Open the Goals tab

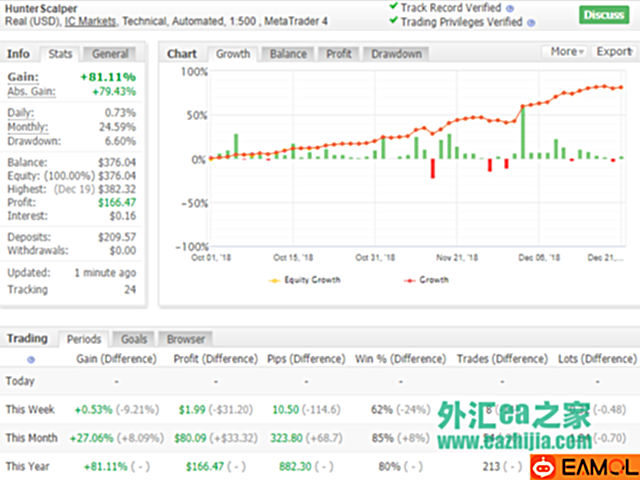pos(133,339)
